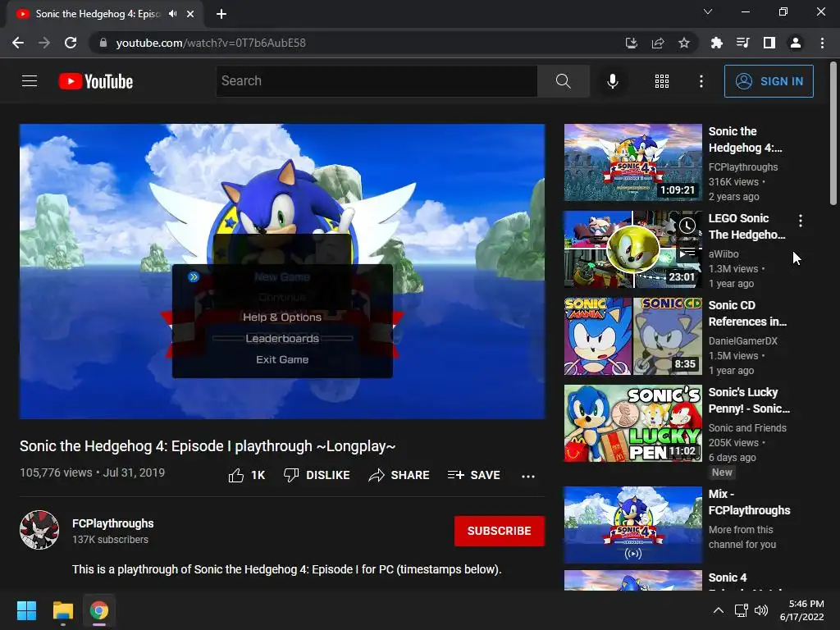
Task: Go to YouTube home via logo
Action: pos(96,81)
